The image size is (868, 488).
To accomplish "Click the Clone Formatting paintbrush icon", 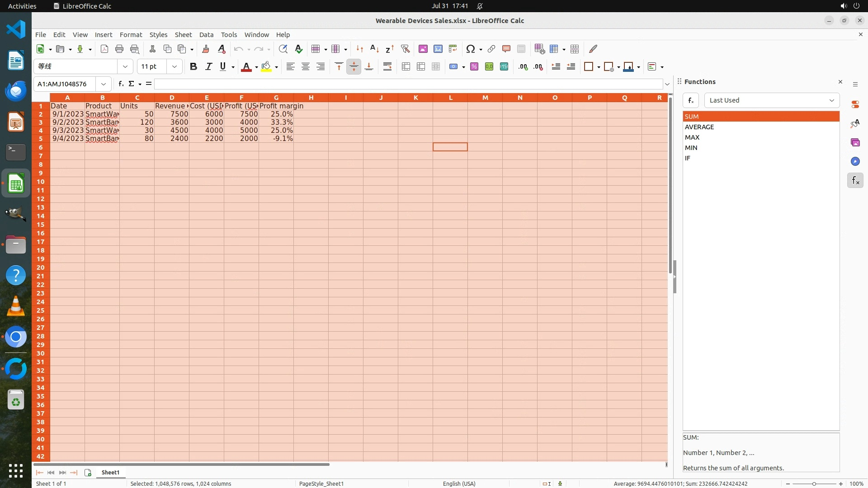I will tap(206, 49).
